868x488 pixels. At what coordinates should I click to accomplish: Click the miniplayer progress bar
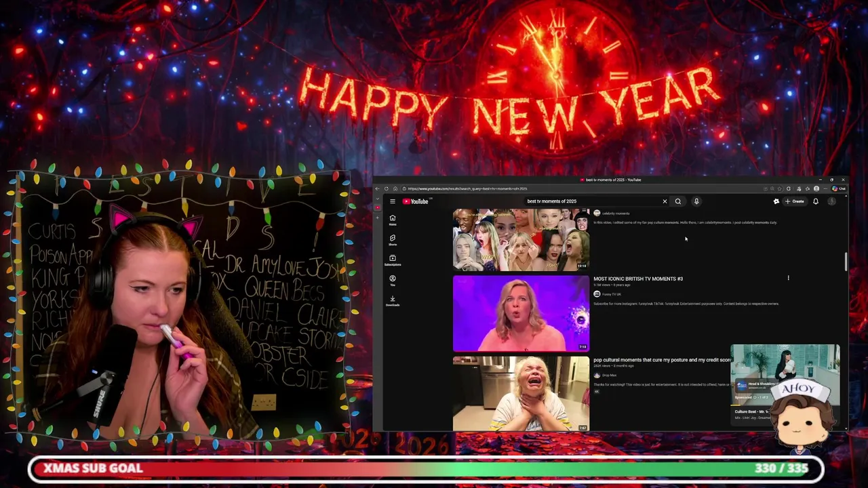(x=785, y=405)
